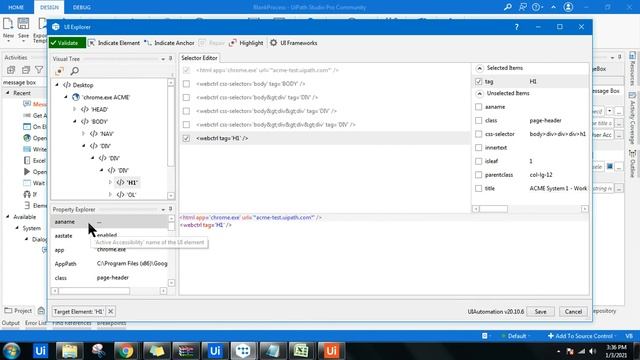Expand the 'OL' tree node

coord(110,195)
